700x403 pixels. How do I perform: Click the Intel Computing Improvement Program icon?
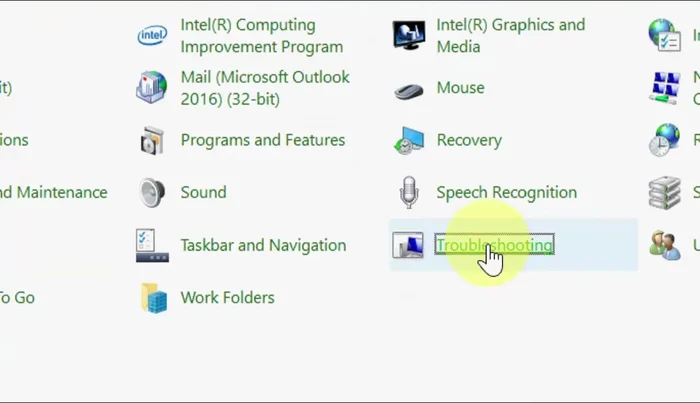[152, 36]
